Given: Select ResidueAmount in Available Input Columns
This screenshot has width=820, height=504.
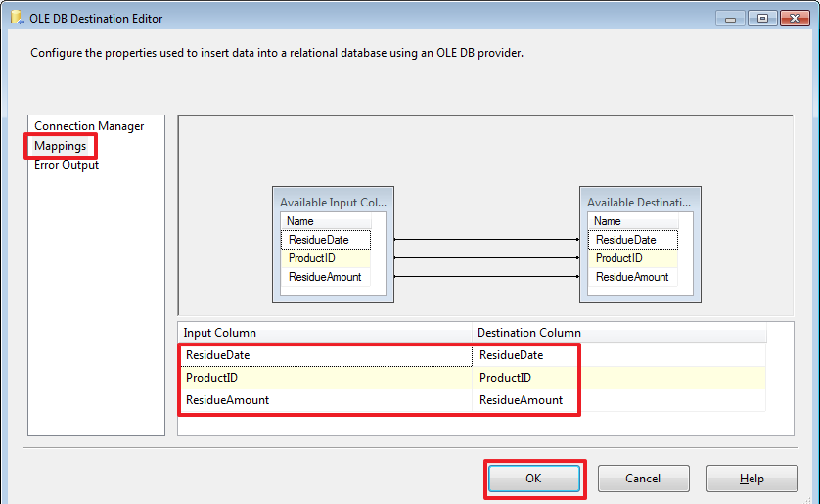Looking at the screenshot, I should click(326, 277).
